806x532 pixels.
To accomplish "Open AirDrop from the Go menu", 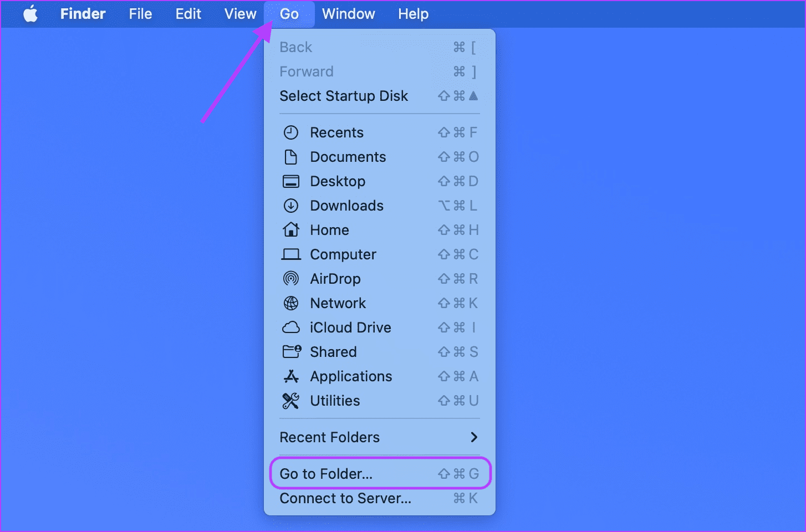I will [x=380, y=279].
